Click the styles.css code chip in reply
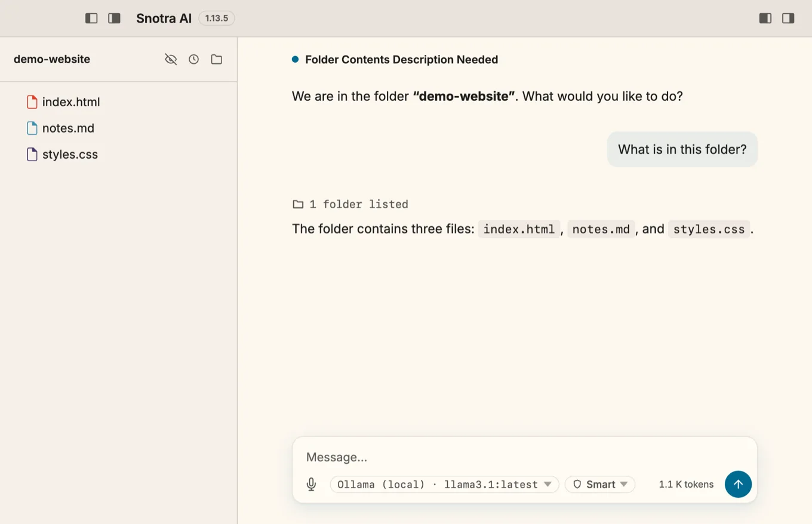The height and width of the screenshot is (524, 812). [x=709, y=229]
